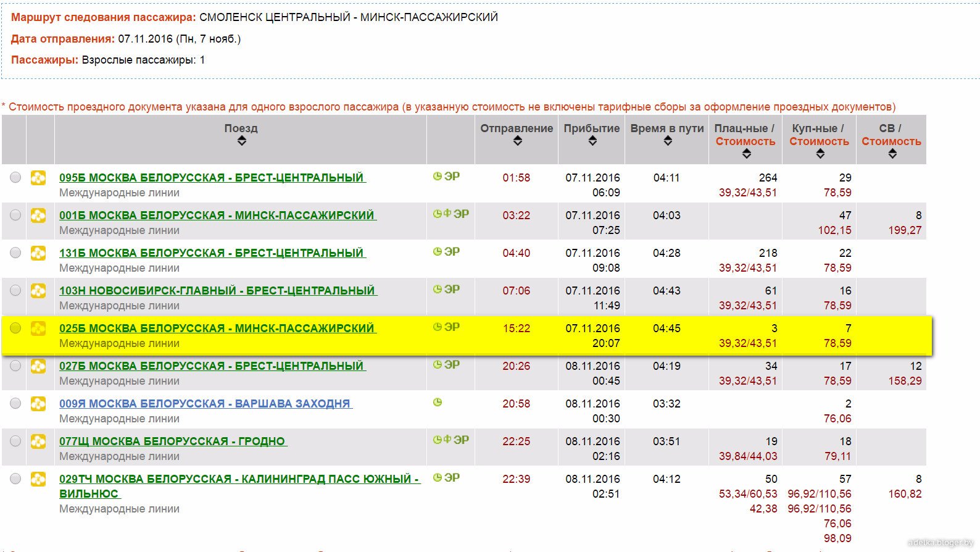This screenshot has width=980, height=552.
Task: Click ЭР icon for train 027Б
Action: pos(452,365)
